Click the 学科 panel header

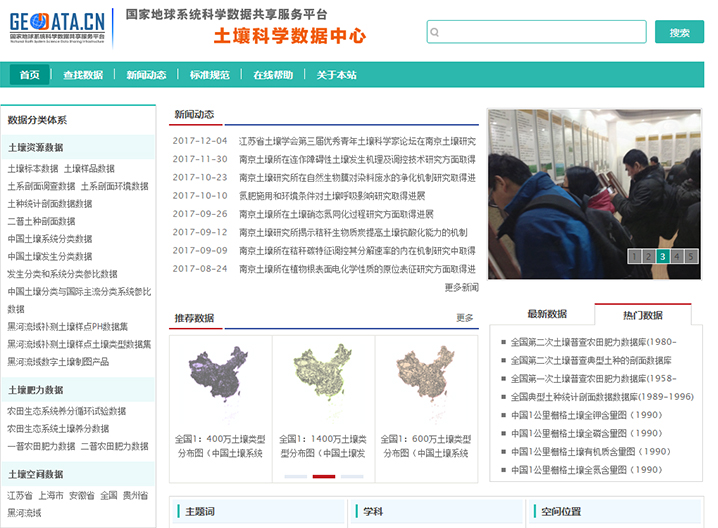pyautogui.click(x=436, y=511)
